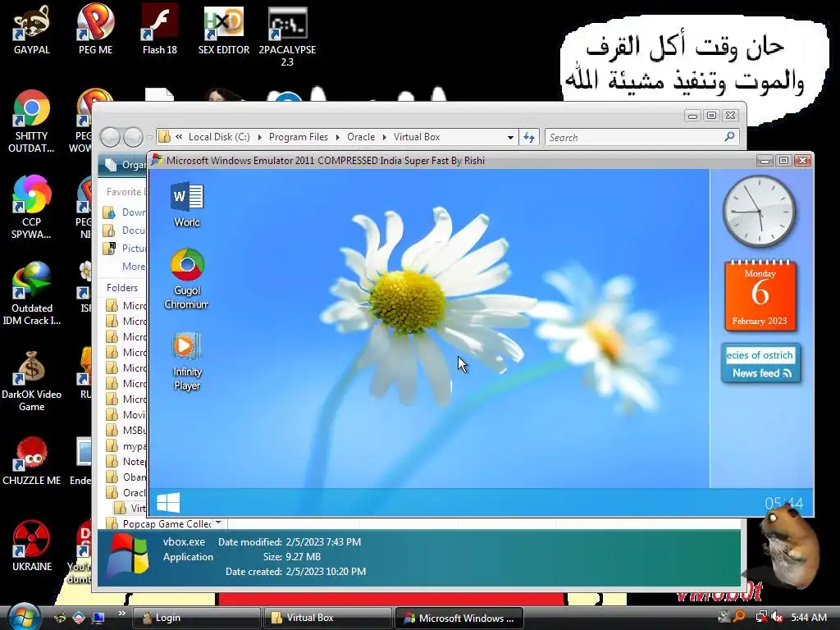Viewport: 840px width, 630px height.
Task: Expand hidden quick launch items chevron
Action: coord(121,614)
